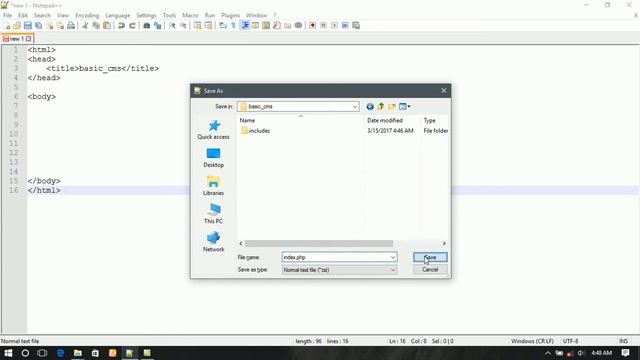This screenshot has height=360, width=640.
Task: Click the horizontal scrollbar in file list
Action: point(319,243)
